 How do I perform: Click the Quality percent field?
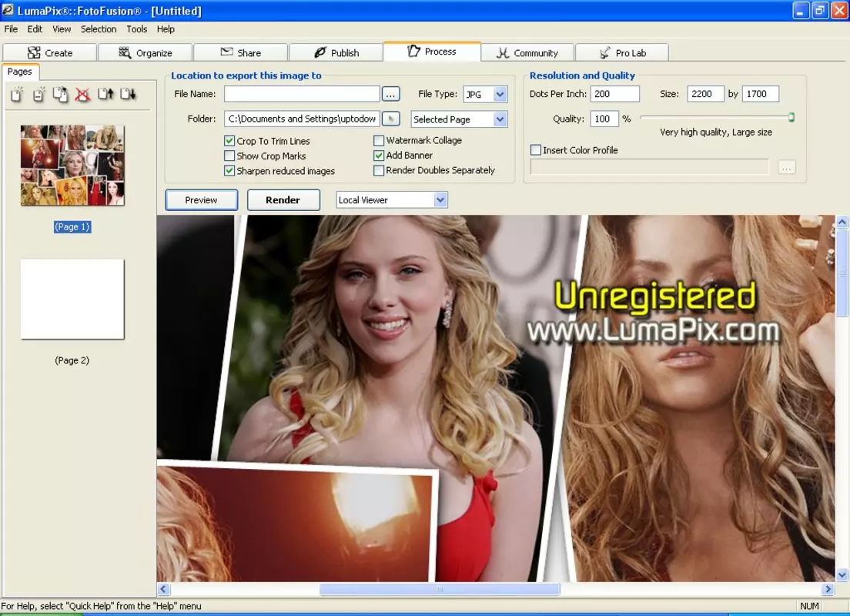coord(604,119)
